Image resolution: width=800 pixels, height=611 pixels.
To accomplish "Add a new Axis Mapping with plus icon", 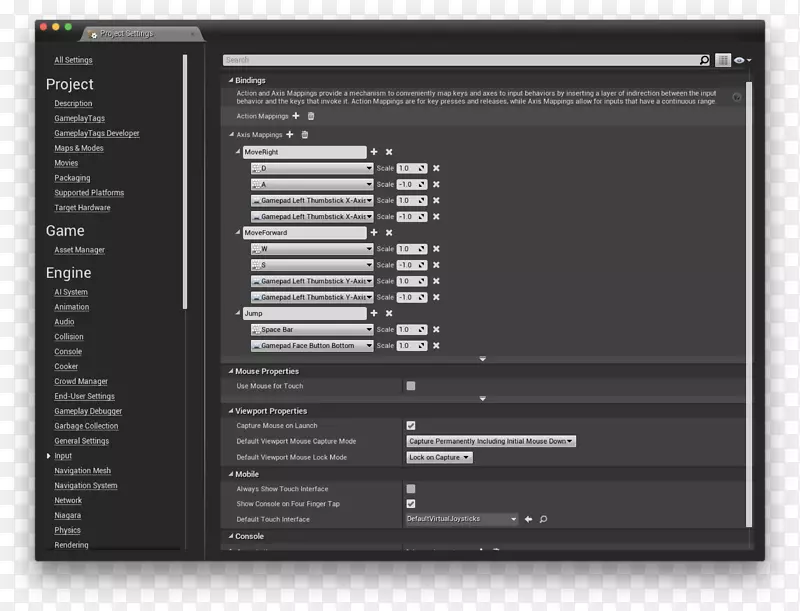I will (x=290, y=134).
